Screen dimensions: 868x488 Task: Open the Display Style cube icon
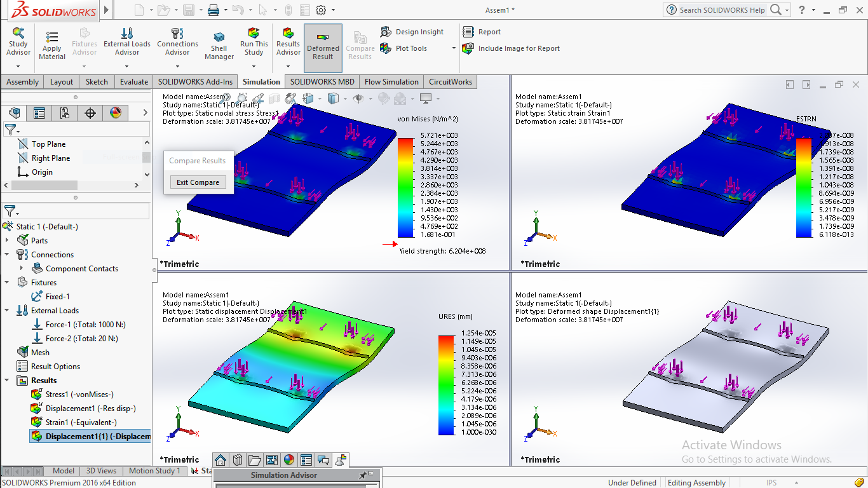332,98
